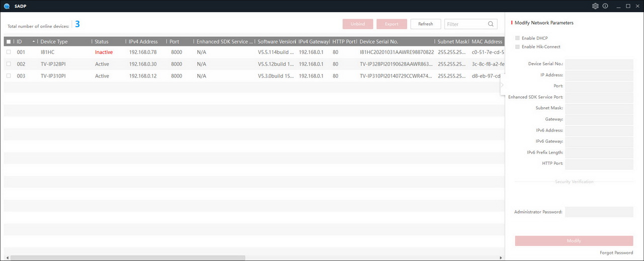Click the HTTP Port input field
This screenshot has height=261, width=644.
(x=599, y=164)
